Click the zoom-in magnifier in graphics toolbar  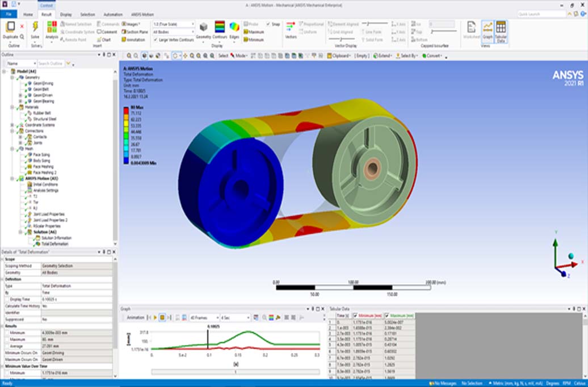pyautogui.click(x=129, y=56)
